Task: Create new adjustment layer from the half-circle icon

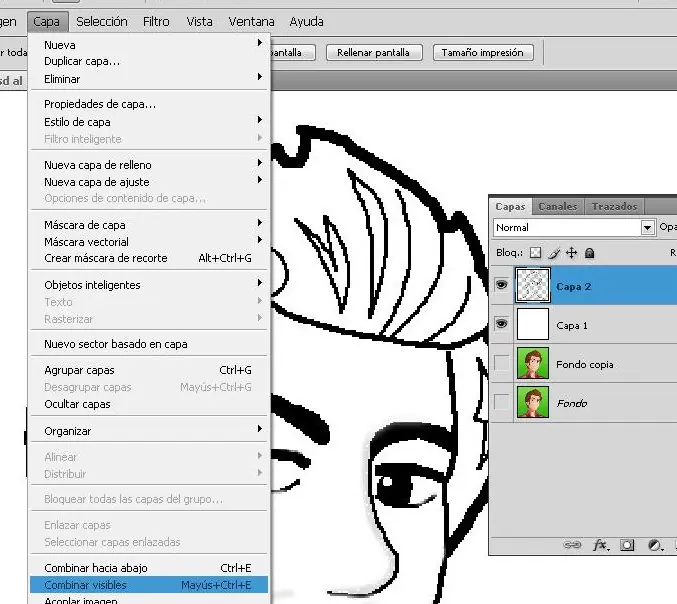Action: pyautogui.click(x=655, y=545)
